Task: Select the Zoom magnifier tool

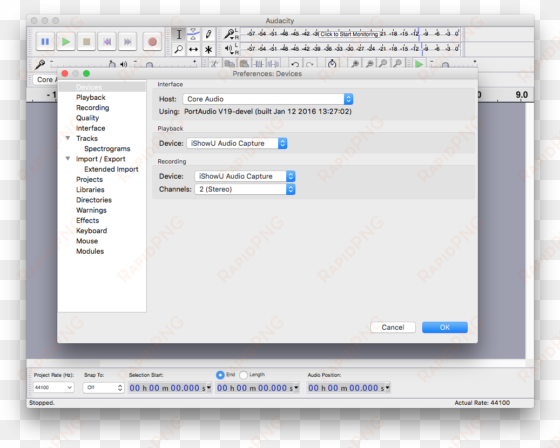Action: (179, 49)
